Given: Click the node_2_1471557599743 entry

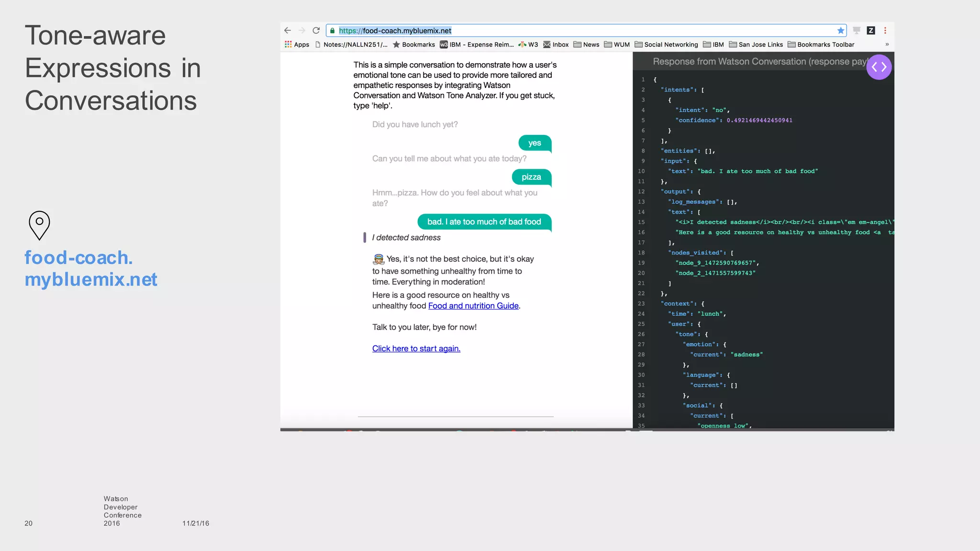Looking at the screenshot, I should point(715,273).
